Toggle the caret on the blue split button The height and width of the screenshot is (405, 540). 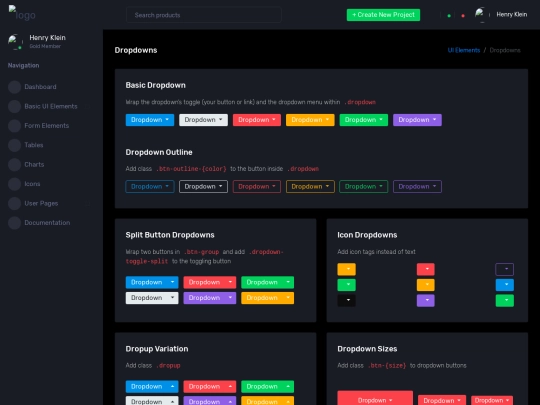click(173, 282)
